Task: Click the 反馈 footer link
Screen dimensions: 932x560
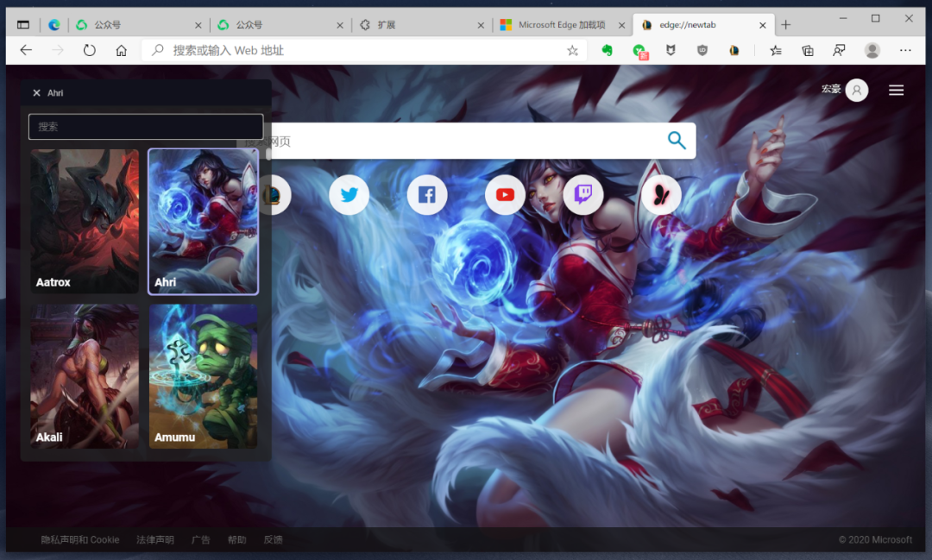Action: [273, 540]
